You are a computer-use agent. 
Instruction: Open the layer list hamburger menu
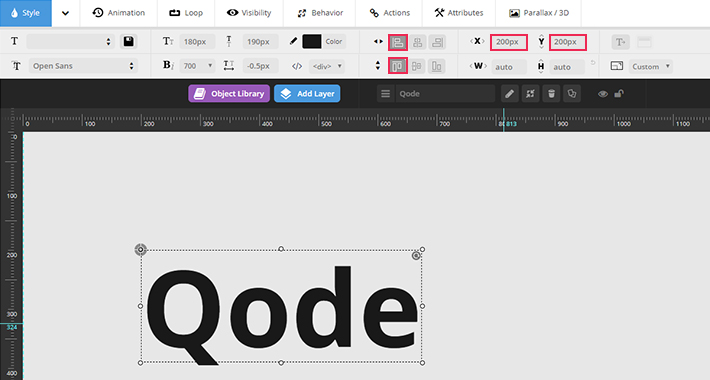(385, 94)
